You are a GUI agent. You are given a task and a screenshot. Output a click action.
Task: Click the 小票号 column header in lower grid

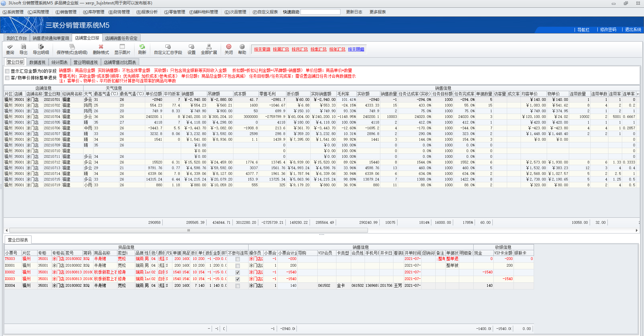pos(13,253)
